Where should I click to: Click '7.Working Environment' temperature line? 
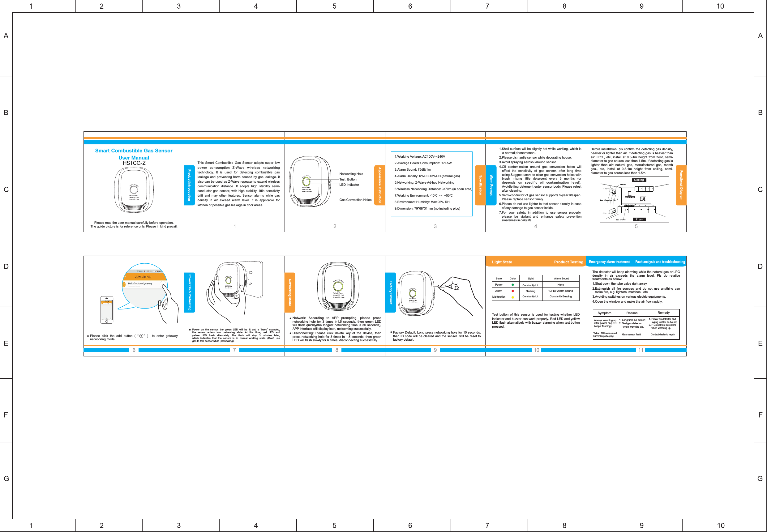pyautogui.click(x=424, y=195)
